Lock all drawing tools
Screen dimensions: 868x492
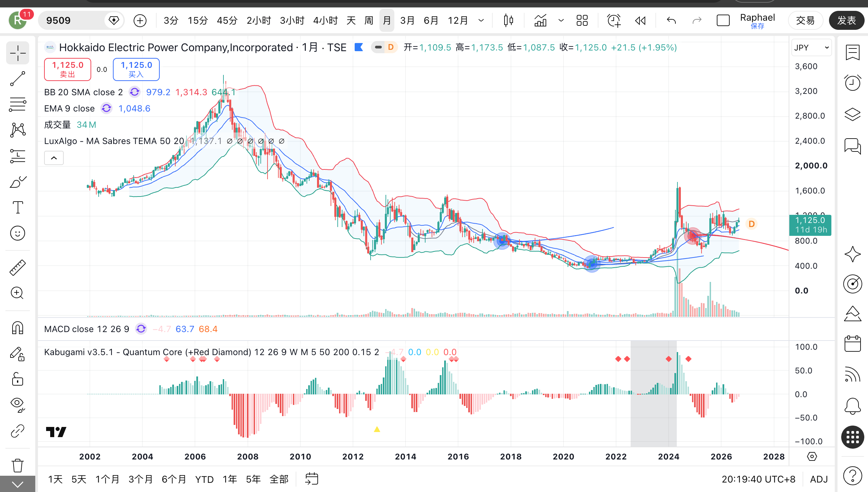[x=18, y=379]
